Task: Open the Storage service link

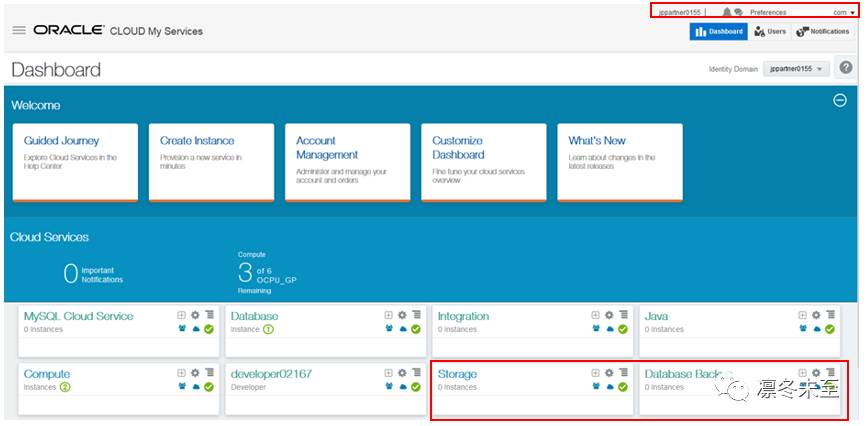Action: (x=457, y=375)
